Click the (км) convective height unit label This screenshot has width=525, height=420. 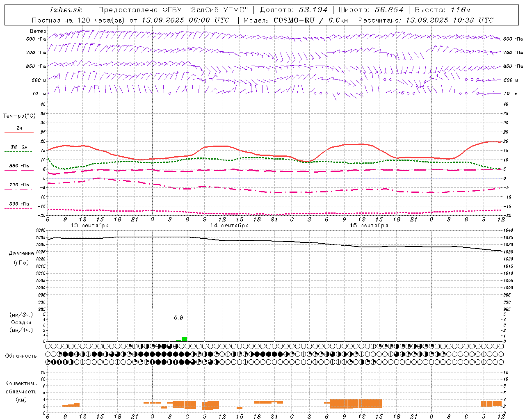click(x=21, y=399)
